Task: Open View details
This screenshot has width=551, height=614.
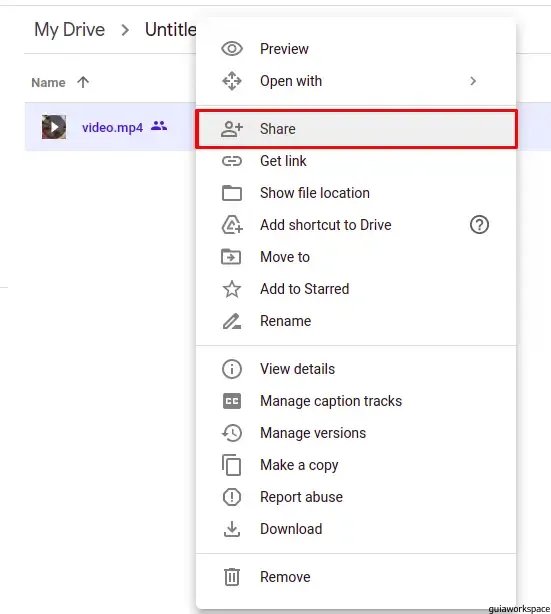Action: pos(356,369)
